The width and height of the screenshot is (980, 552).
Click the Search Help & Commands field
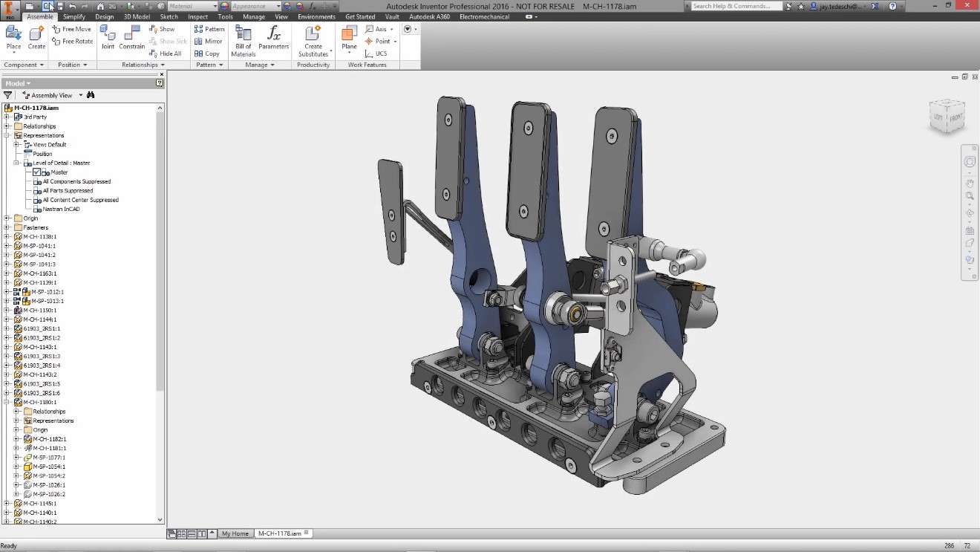[736, 6]
